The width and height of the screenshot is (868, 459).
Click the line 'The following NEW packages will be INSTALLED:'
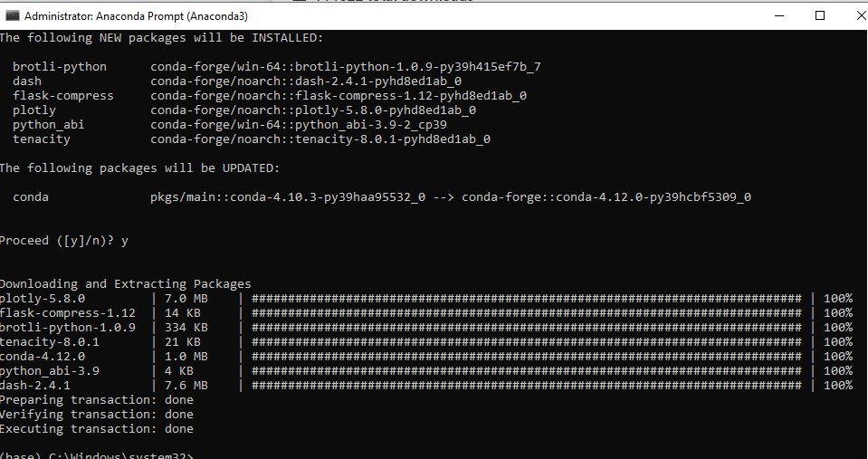click(x=161, y=38)
